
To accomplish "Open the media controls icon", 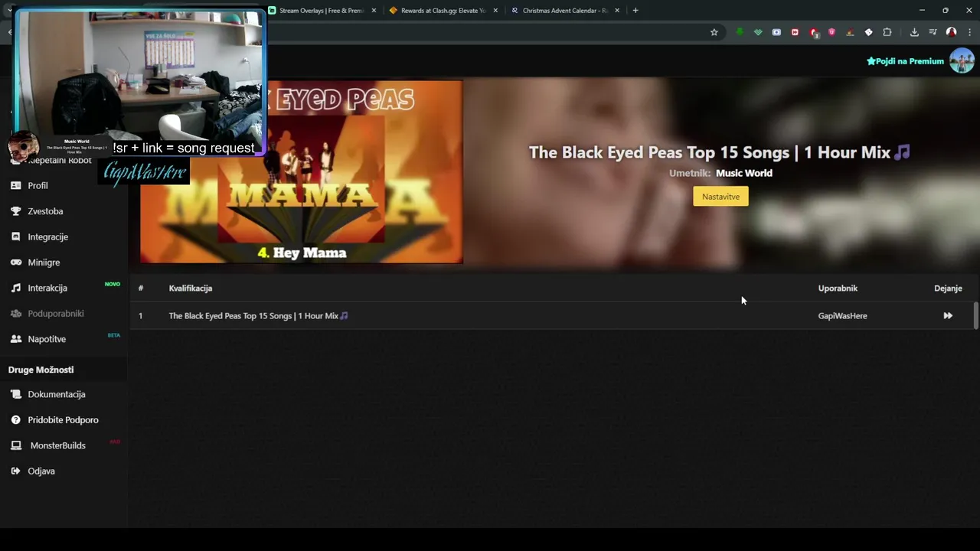I will coord(933,32).
